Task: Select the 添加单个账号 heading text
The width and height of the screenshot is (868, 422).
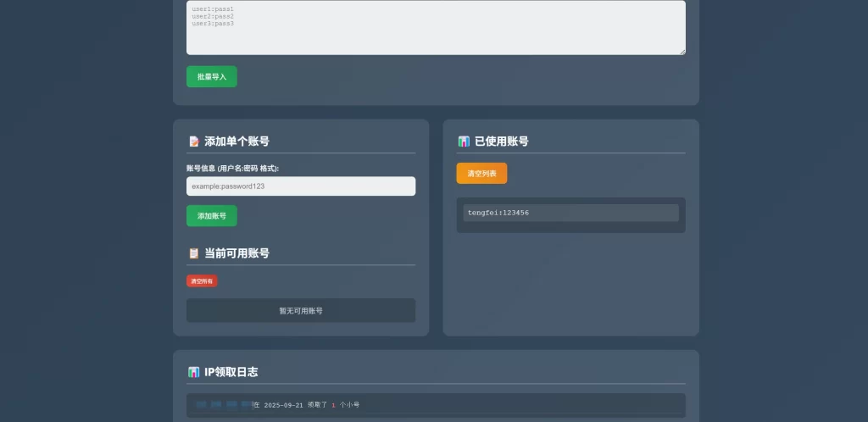Action: click(237, 142)
